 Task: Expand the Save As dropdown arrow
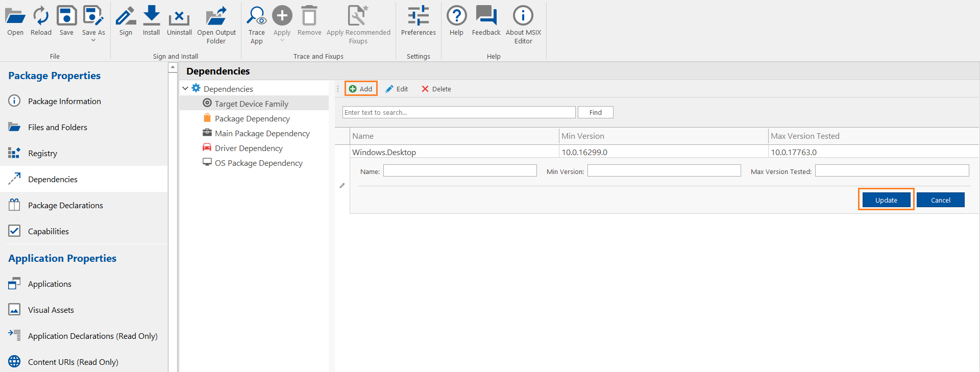tap(93, 40)
